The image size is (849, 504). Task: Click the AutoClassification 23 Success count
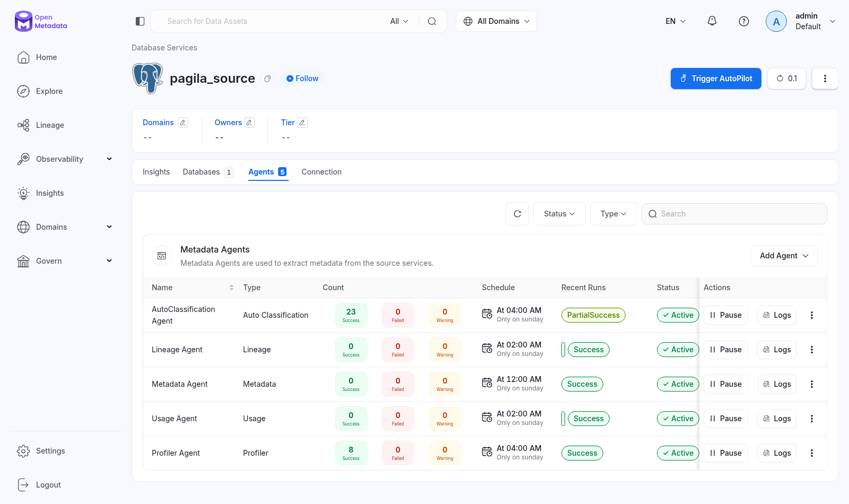[x=351, y=315]
